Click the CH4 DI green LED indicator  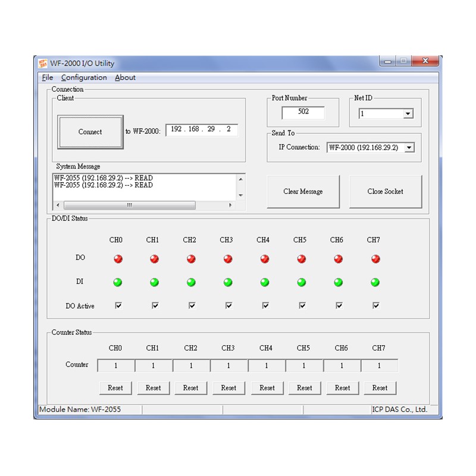264,282
